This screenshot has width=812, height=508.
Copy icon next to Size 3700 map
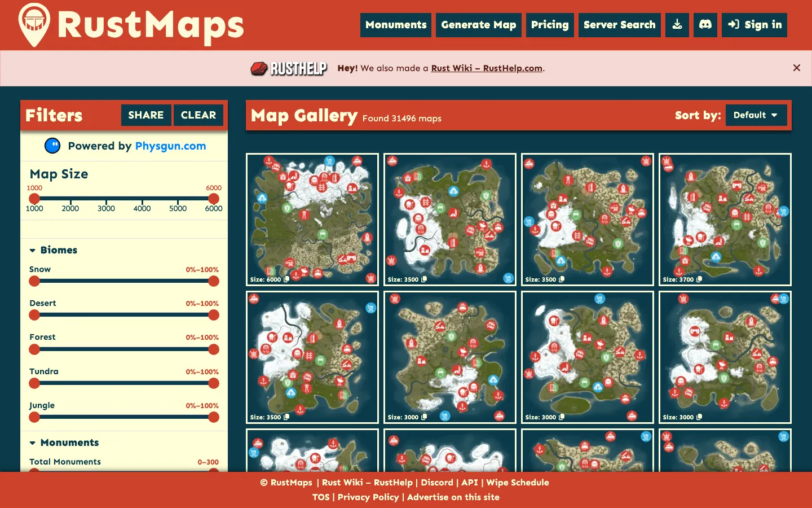coord(699,279)
